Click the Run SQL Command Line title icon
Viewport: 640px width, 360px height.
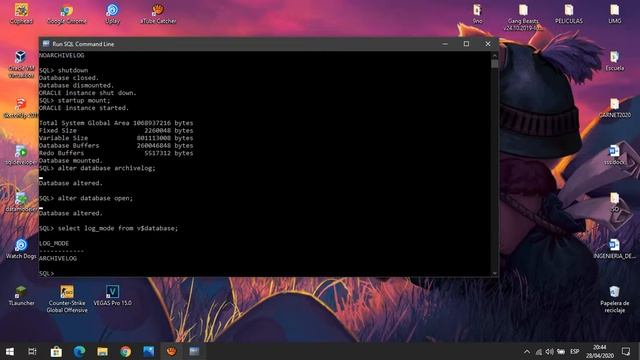(46, 44)
